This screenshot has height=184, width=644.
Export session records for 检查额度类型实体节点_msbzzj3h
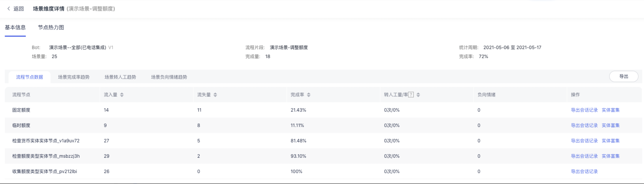(x=584, y=156)
